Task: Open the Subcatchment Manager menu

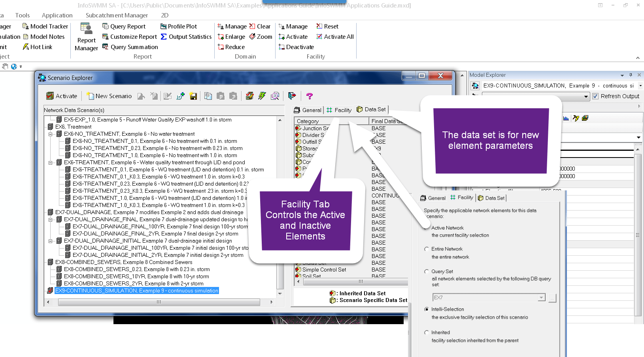Action: pos(117,15)
